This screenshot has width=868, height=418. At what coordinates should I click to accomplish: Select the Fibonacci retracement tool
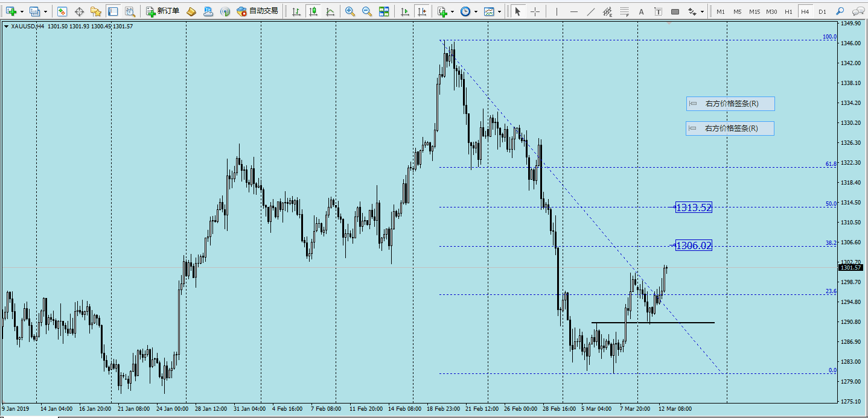click(x=624, y=11)
